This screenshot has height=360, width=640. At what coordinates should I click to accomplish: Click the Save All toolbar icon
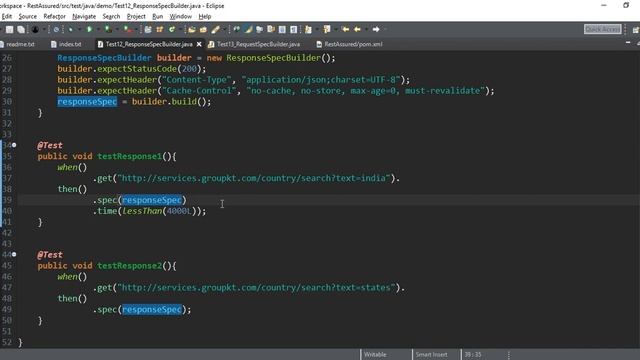pyautogui.click(x=21, y=29)
